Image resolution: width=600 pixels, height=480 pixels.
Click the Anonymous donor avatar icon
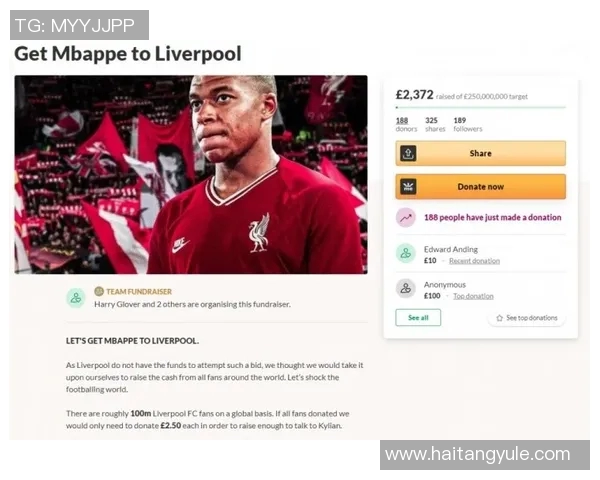click(406, 289)
